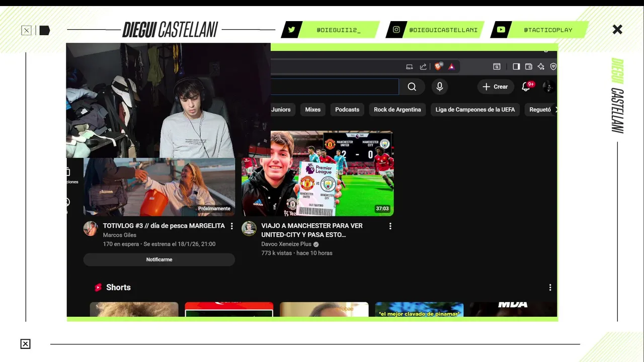Click the Twitter icon in the overlay header

coord(291,30)
